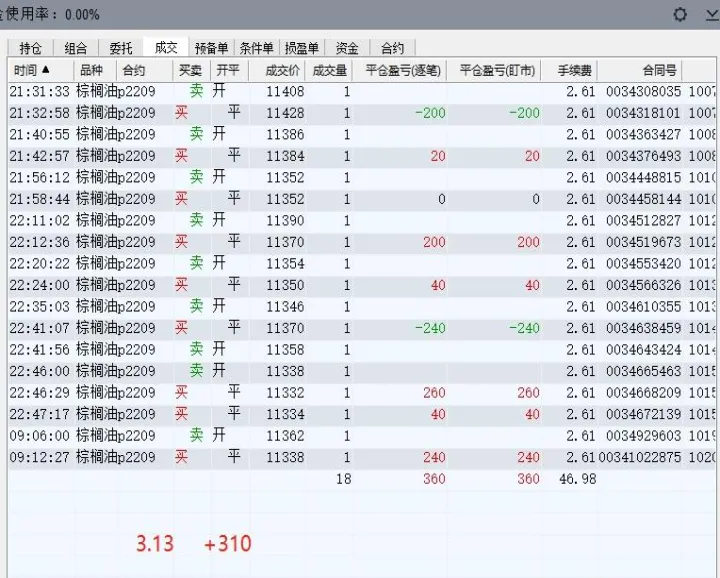Screen dimensions: 720x578
Task: Select the trade row at 22:24:00
Action: click(361, 285)
